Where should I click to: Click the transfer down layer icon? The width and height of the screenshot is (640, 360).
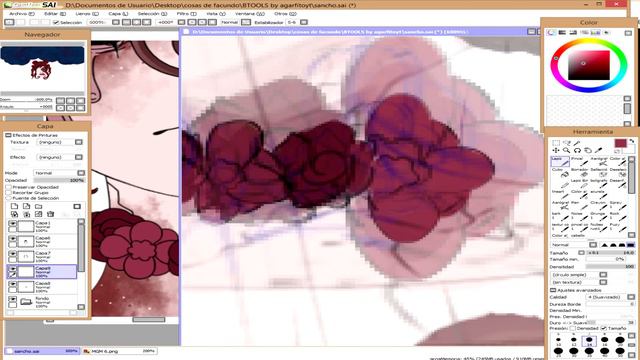tap(14, 214)
